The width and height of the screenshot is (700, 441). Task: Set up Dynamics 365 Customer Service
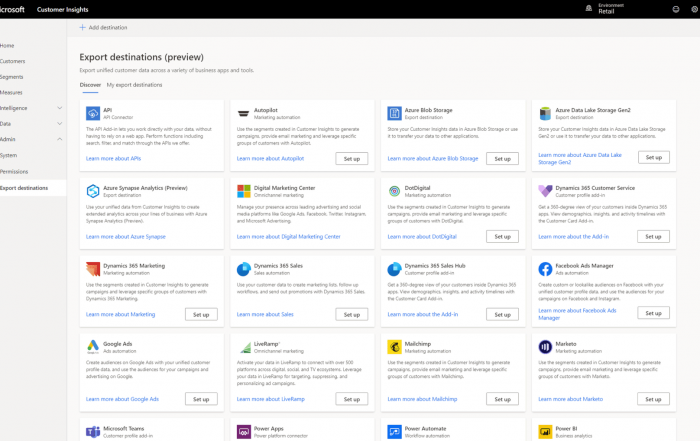pyautogui.click(x=653, y=237)
